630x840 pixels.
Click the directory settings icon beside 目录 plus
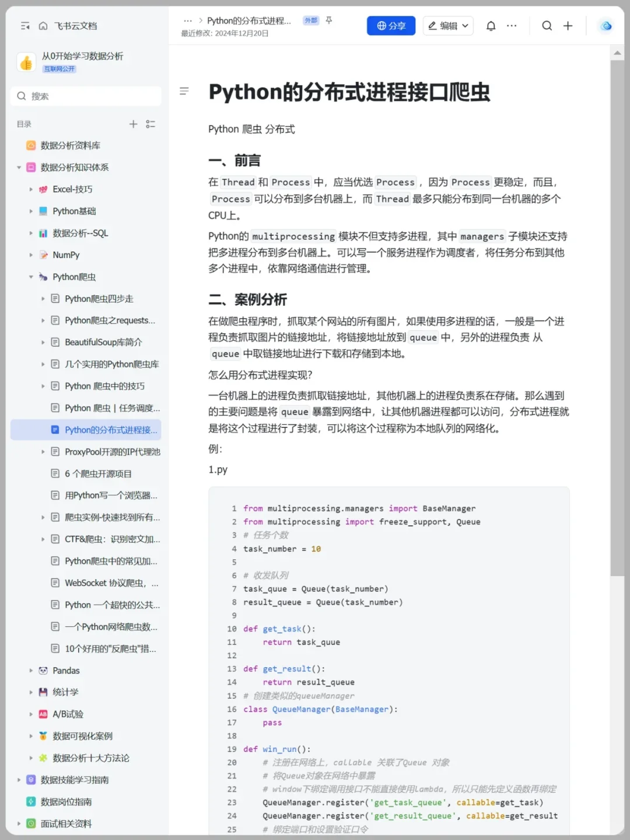[x=150, y=124]
